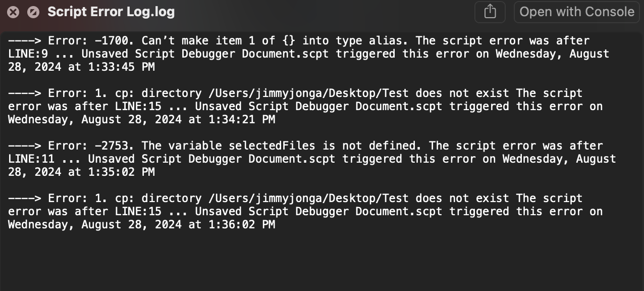Click the arrow before Error: -1700
Image resolution: width=644 pixels, height=291 pixels.
coord(25,40)
